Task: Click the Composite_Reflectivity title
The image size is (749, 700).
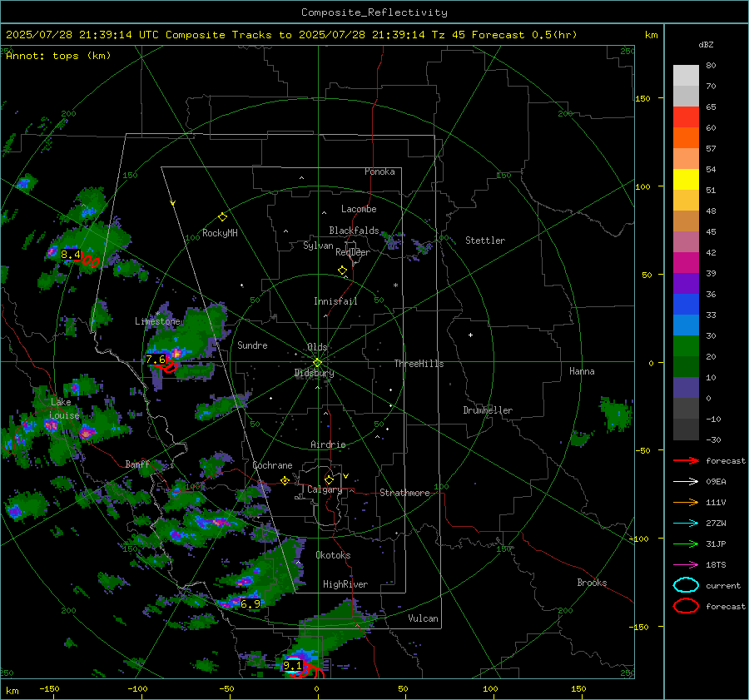Action: [374, 12]
